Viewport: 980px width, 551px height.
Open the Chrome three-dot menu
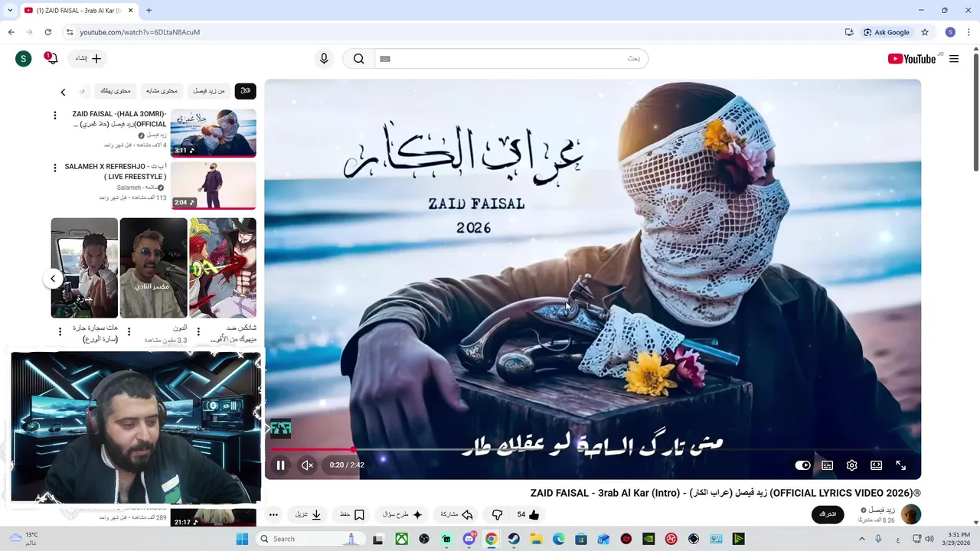[x=969, y=32]
